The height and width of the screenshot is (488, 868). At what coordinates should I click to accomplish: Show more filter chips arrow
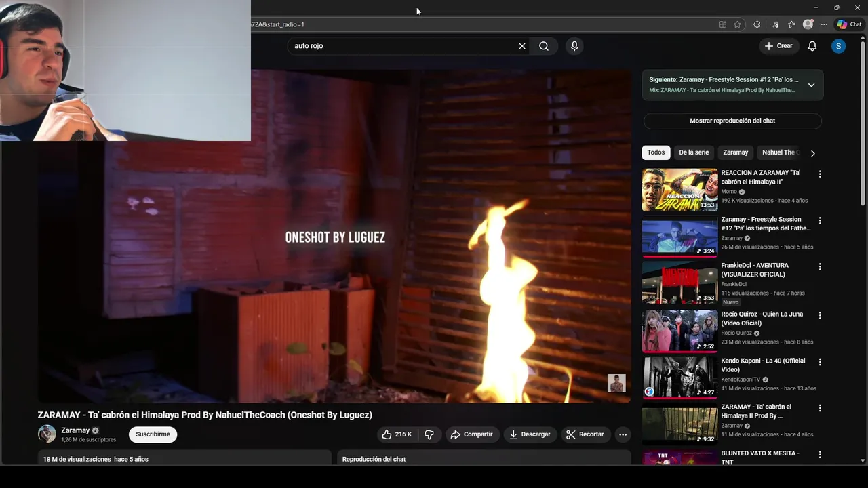[812, 153]
